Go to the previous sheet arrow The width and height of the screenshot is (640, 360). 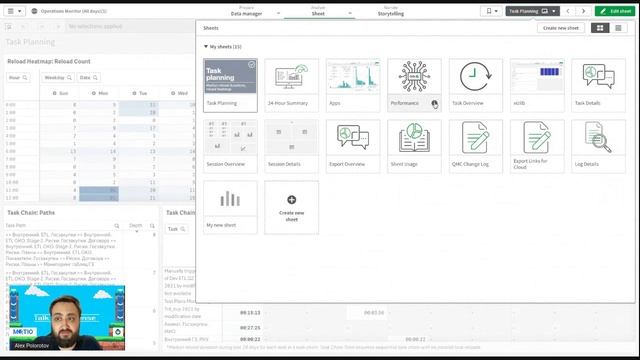[x=568, y=11]
